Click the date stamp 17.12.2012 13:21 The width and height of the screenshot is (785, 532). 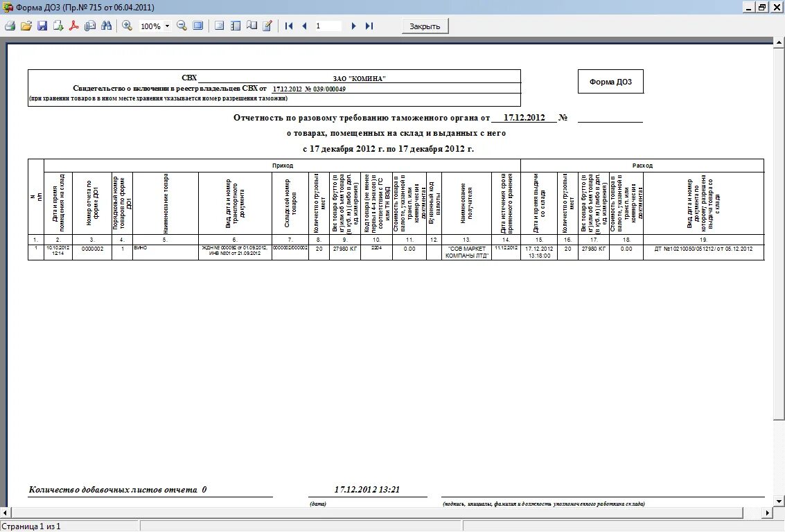pos(367,490)
